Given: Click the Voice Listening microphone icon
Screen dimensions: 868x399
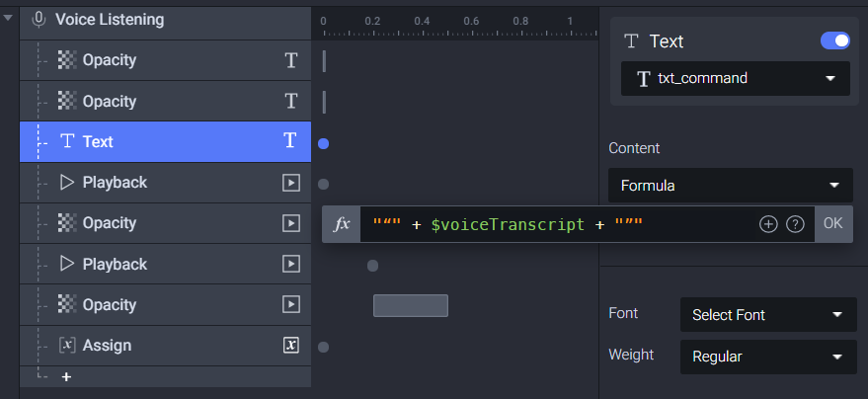Looking at the screenshot, I should pyautogui.click(x=39, y=20).
